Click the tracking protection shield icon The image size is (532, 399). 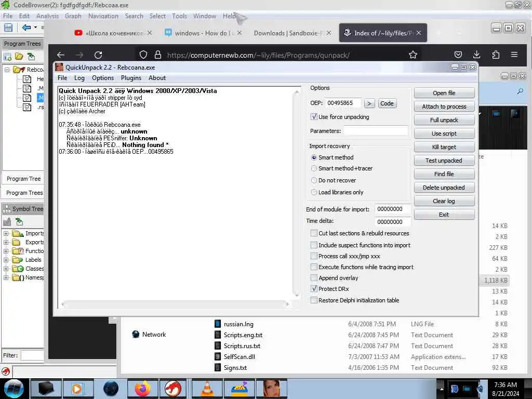pyautogui.click(x=143, y=55)
